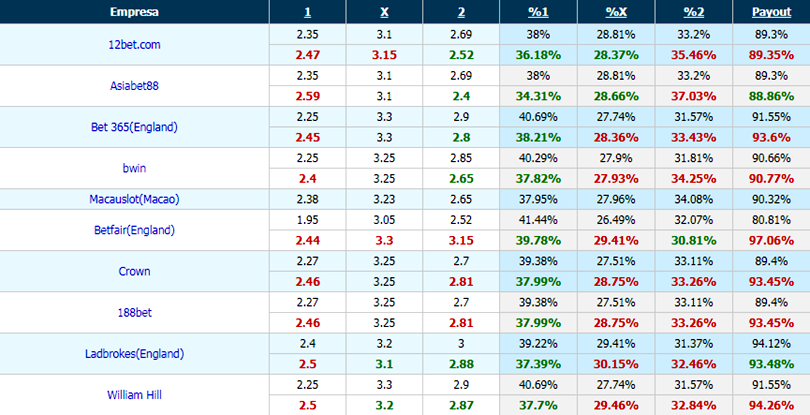Select the 35.46% value for 12bet.com
The image size is (810, 415).
click(693, 55)
